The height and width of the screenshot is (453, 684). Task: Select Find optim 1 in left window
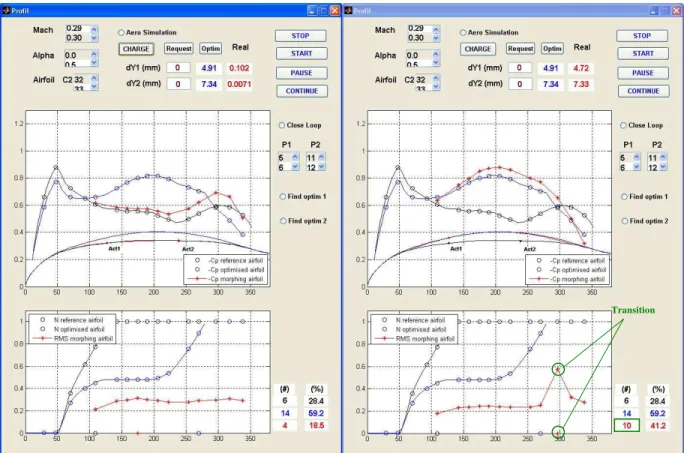[283, 197]
